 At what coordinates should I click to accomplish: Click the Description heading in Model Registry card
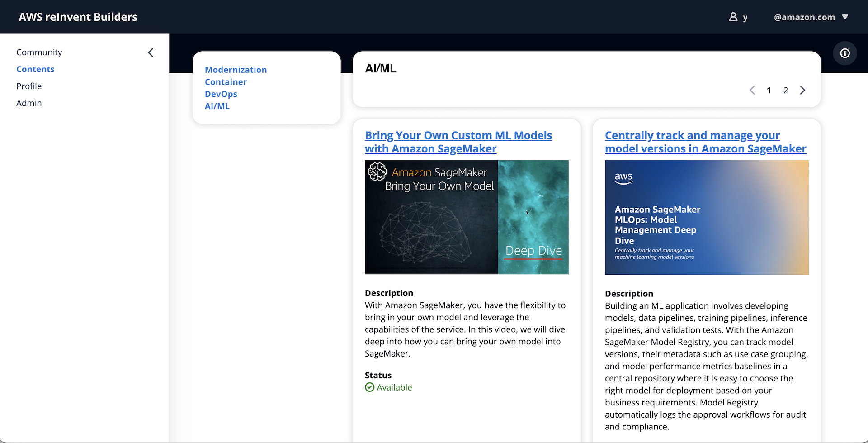pos(629,294)
